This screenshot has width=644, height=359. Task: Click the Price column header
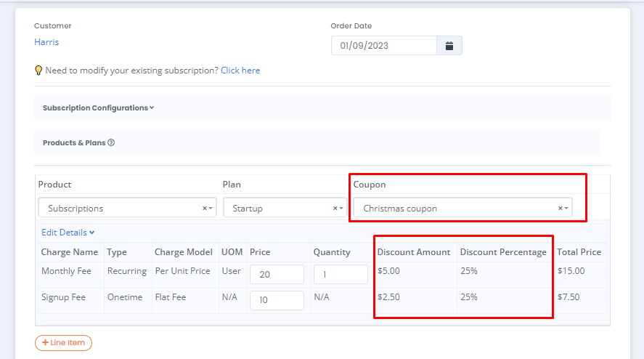pyautogui.click(x=260, y=252)
